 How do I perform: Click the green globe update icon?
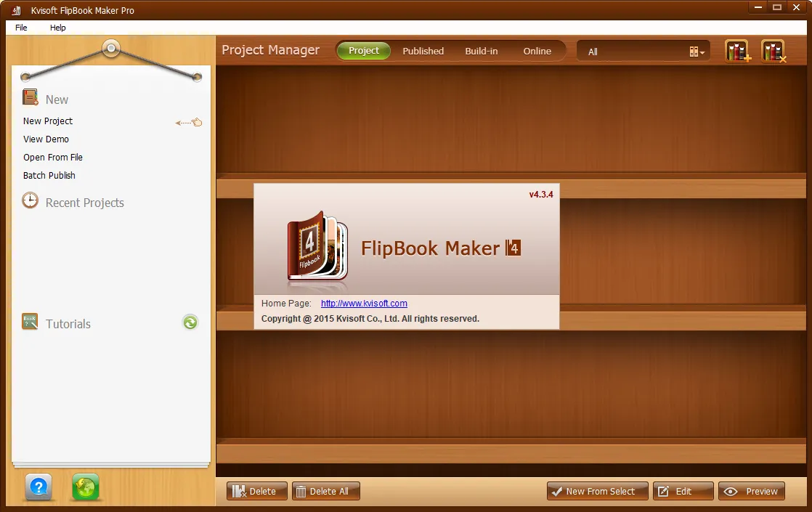coord(86,487)
